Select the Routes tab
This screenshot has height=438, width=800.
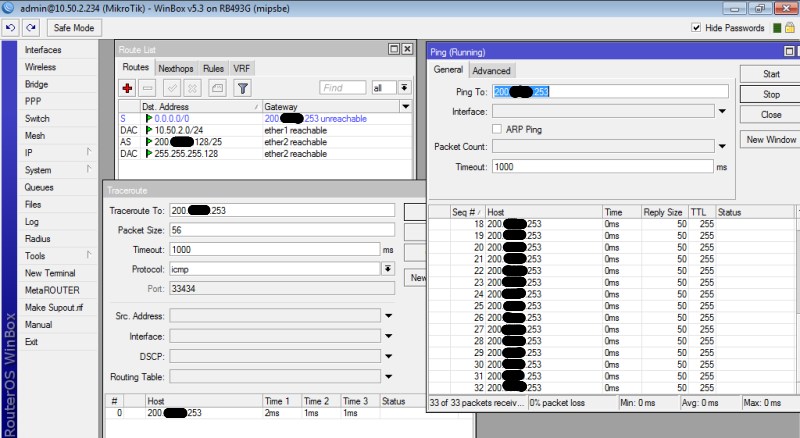pyautogui.click(x=136, y=67)
